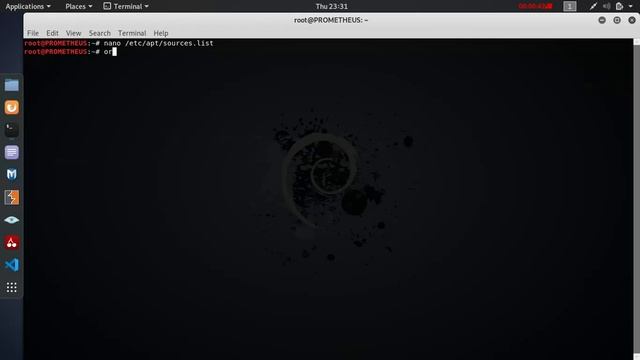Viewport: 640px width, 360px height.
Task: Open the terminal dock icon
Action: (x=11, y=130)
